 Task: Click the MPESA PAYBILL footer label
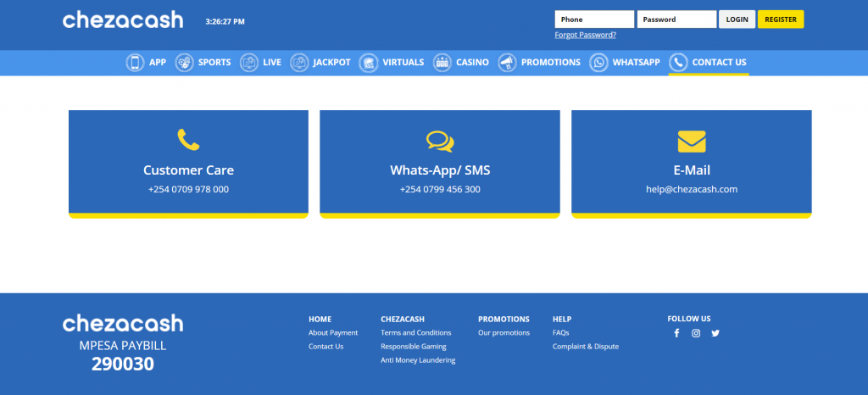[123, 346]
